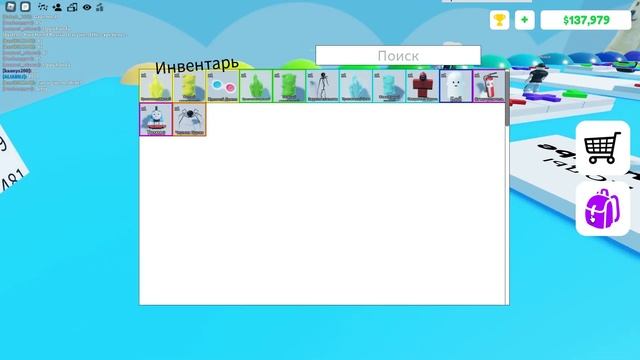Select the yellow gummy bear item
Image resolution: width=640 pixels, height=360 pixels.
pyautogui.click(x=189, y=86)
